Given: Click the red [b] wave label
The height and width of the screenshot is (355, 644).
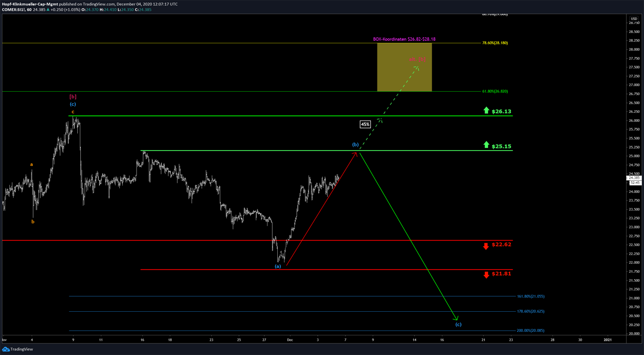Looking at the screenshot, I should click(73, 97).
